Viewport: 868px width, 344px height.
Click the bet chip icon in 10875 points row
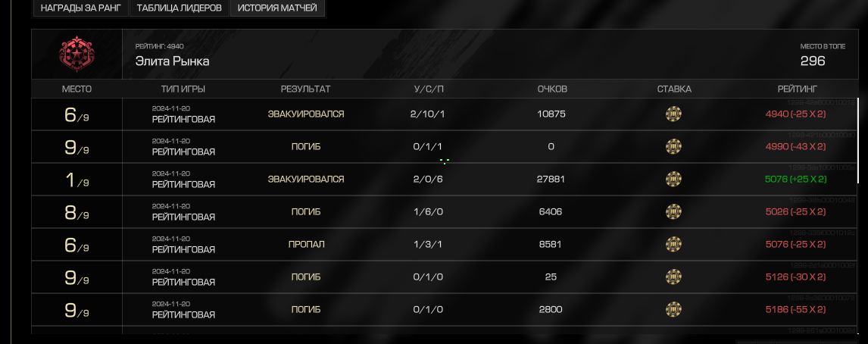pos(673,114)
